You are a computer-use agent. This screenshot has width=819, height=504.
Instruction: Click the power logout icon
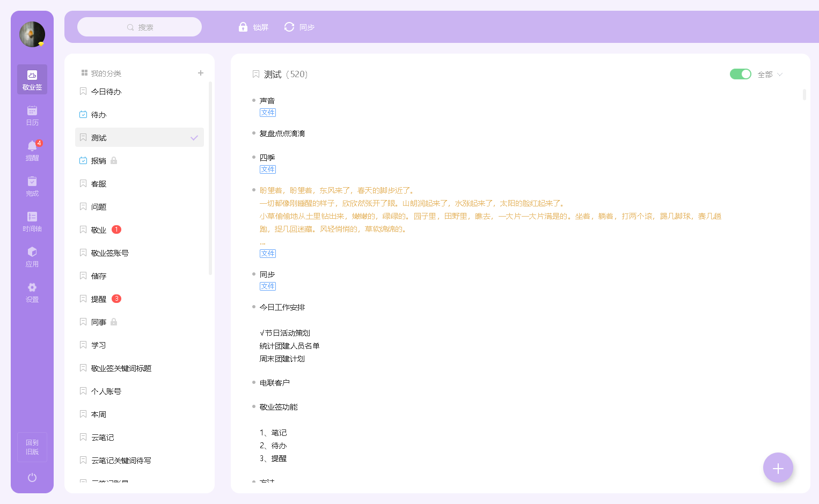click(x=32, y=477)
